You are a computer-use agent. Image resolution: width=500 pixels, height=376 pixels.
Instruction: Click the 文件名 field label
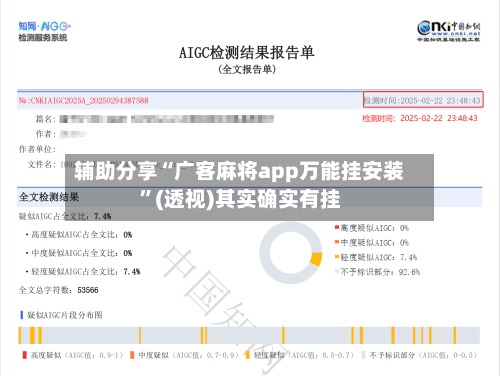tap(42, 164)
